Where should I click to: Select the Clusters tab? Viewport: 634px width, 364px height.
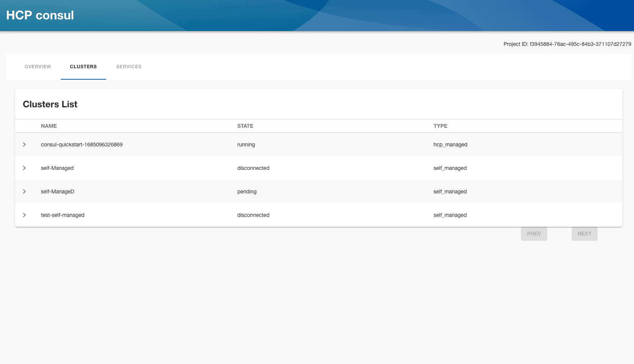tap(83, 67)
